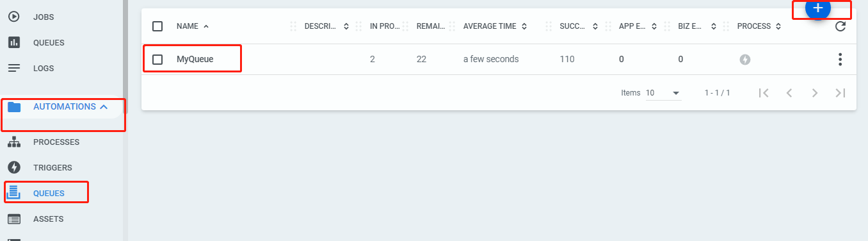Click the blue plus add queue button
868x241 pixels.
tap(817, 9)
